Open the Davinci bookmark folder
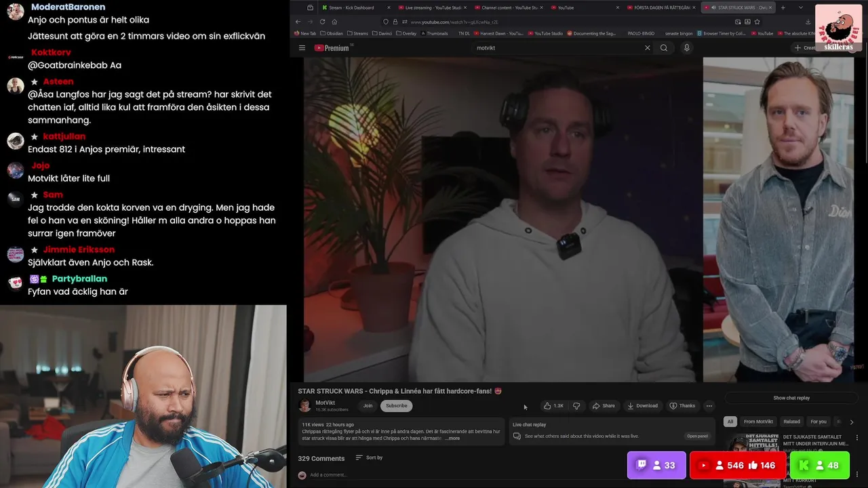 383,33
